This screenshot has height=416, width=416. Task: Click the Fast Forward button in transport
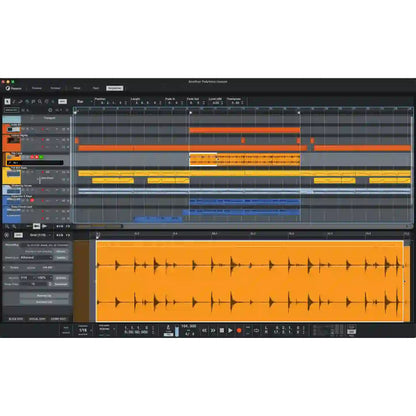pos(213,330)
